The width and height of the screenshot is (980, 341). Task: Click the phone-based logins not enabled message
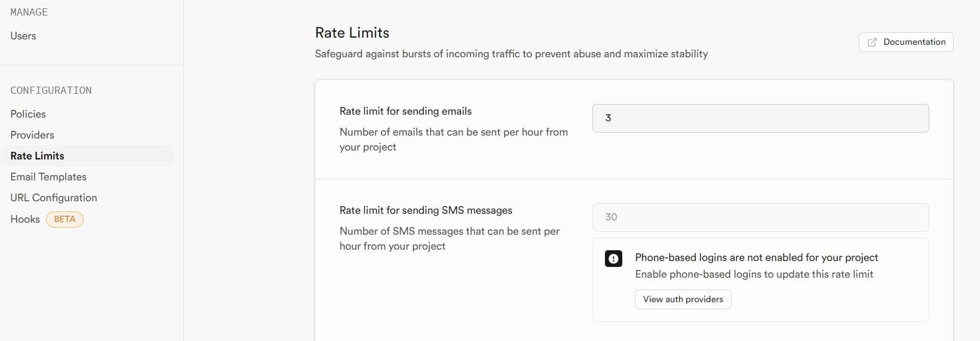pos(756,257)
